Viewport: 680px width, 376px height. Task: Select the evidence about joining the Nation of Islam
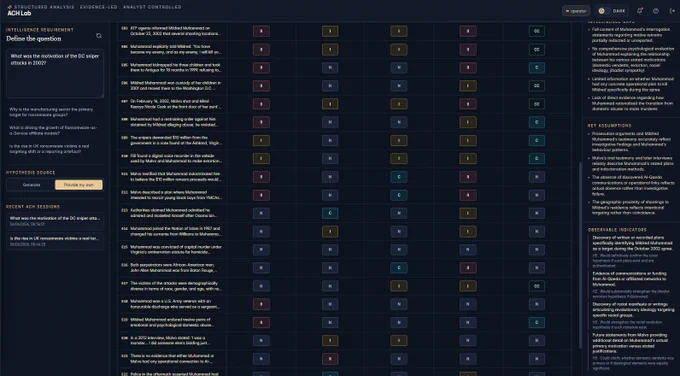tap(172, 232)
